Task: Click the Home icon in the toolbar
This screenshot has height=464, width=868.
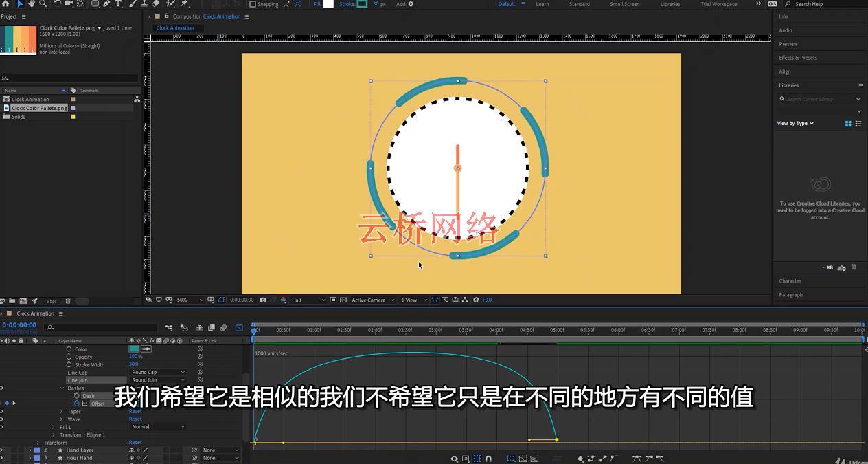Action: (x=6, y=3)
